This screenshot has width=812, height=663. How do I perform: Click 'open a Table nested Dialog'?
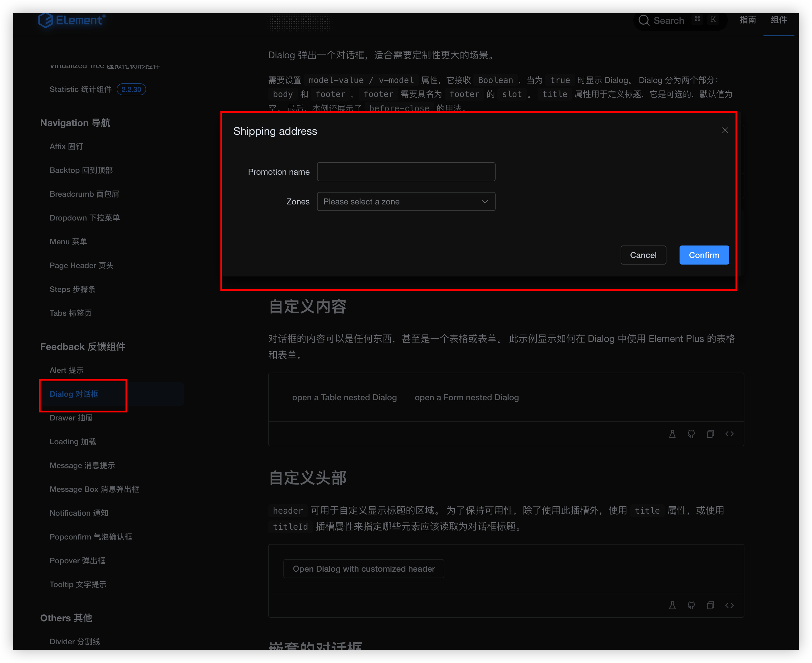pos(344,397)
